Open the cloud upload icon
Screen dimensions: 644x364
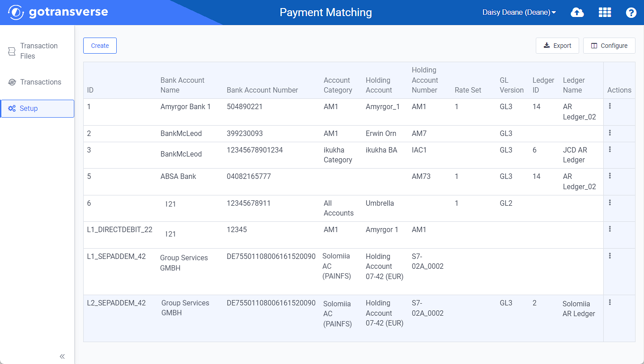pos(577,13)
